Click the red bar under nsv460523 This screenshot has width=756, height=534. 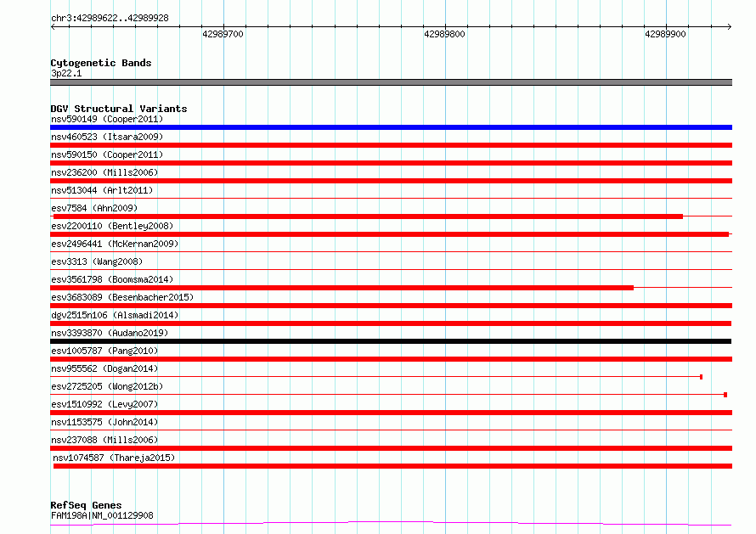(x=391, y=145)
